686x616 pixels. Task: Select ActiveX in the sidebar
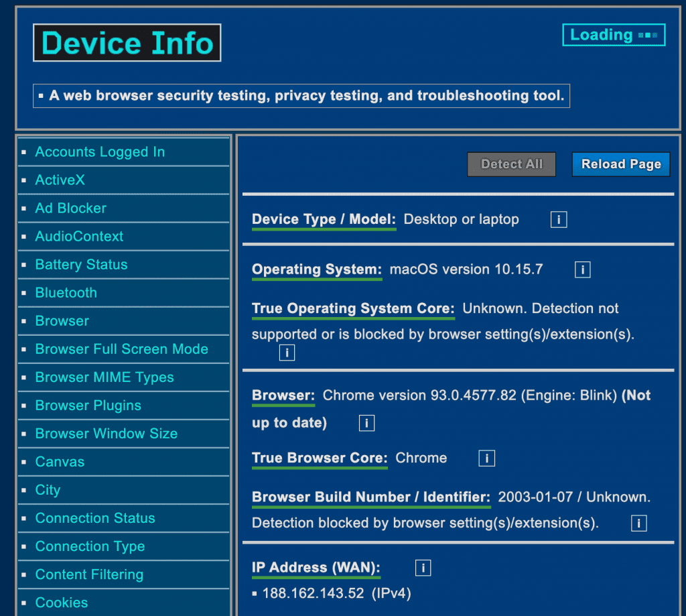tap(60, 180)
